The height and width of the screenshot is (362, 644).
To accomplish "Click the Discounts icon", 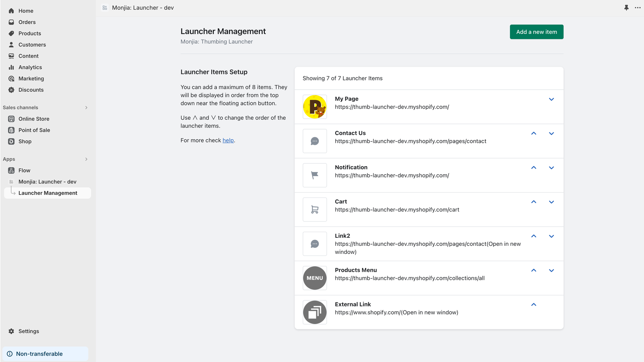I will (x=11, y=90).
